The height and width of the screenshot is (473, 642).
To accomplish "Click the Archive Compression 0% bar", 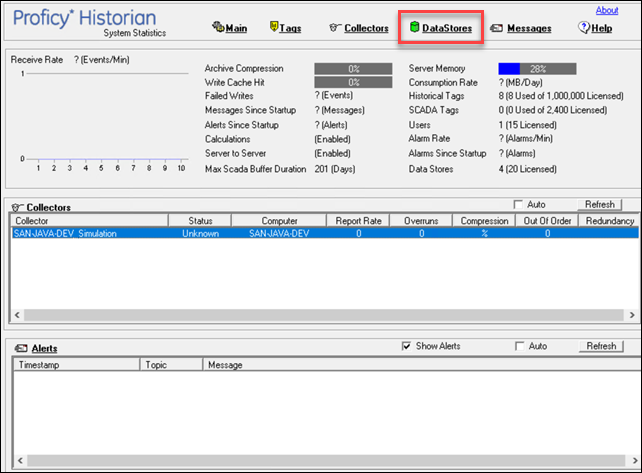I will (x=353, y=69).
